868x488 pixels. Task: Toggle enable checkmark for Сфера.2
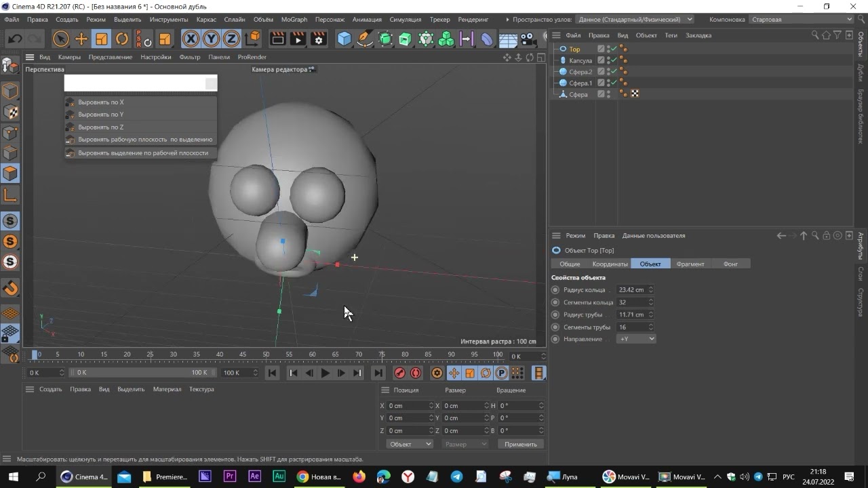pos(614,72)
